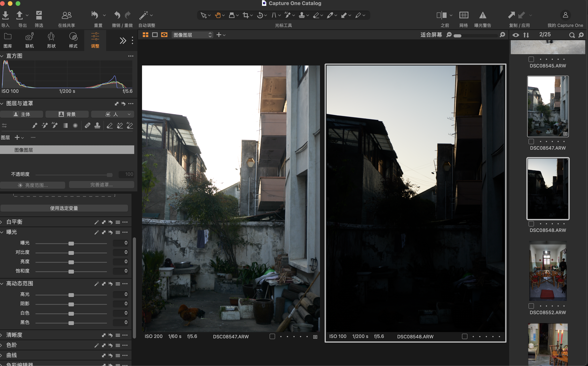588x366 pixels.
Task: Open the 图像图层 layer dropdown
Action: (x=192, y=35)
